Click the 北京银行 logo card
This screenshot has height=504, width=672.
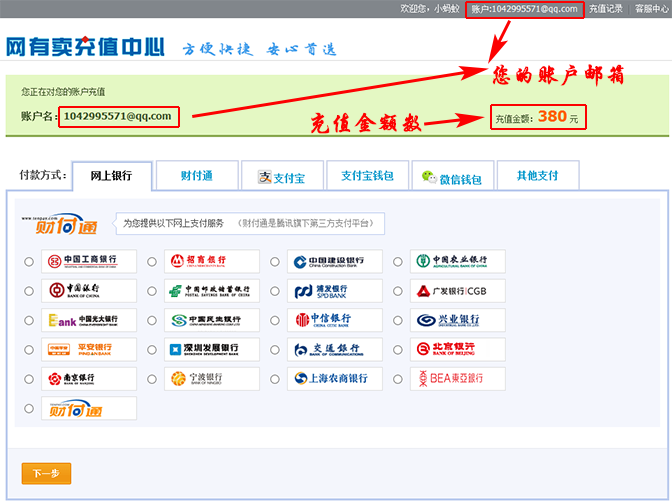[x=458, y=350]
